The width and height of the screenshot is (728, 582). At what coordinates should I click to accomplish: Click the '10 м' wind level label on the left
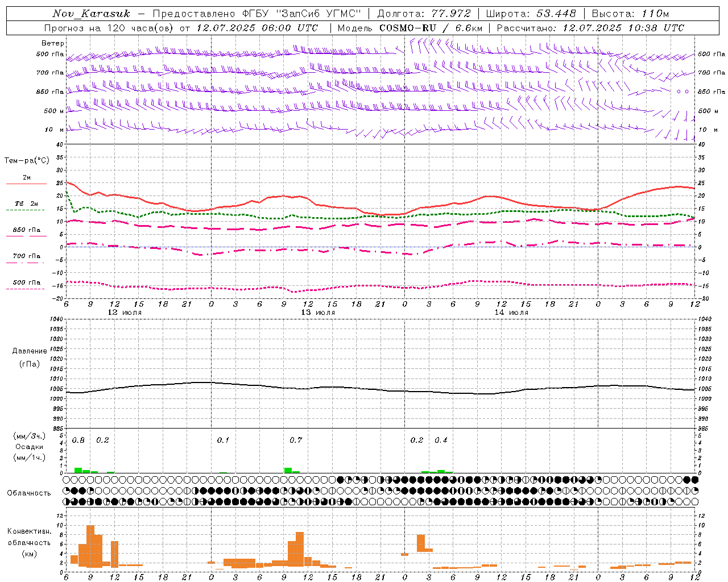coord(55,130)
